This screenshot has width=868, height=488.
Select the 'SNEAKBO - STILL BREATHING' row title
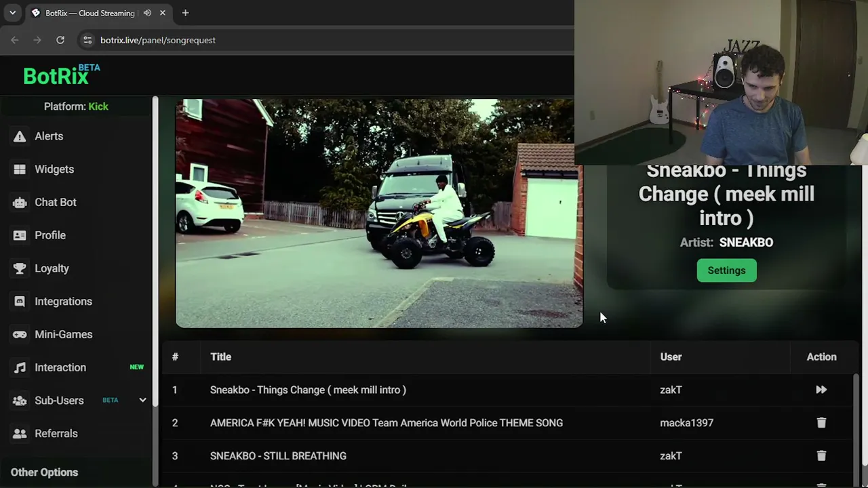pyautogui.click(x=278, y=456)
